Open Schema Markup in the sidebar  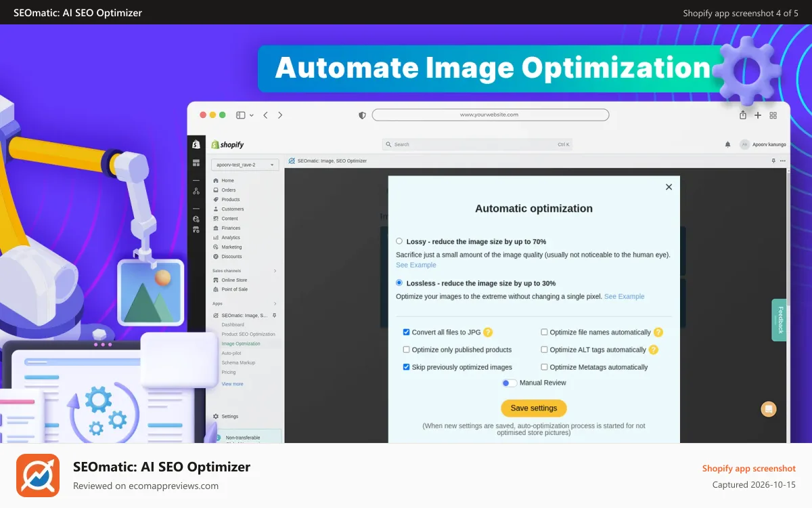(x=237, y=363)
